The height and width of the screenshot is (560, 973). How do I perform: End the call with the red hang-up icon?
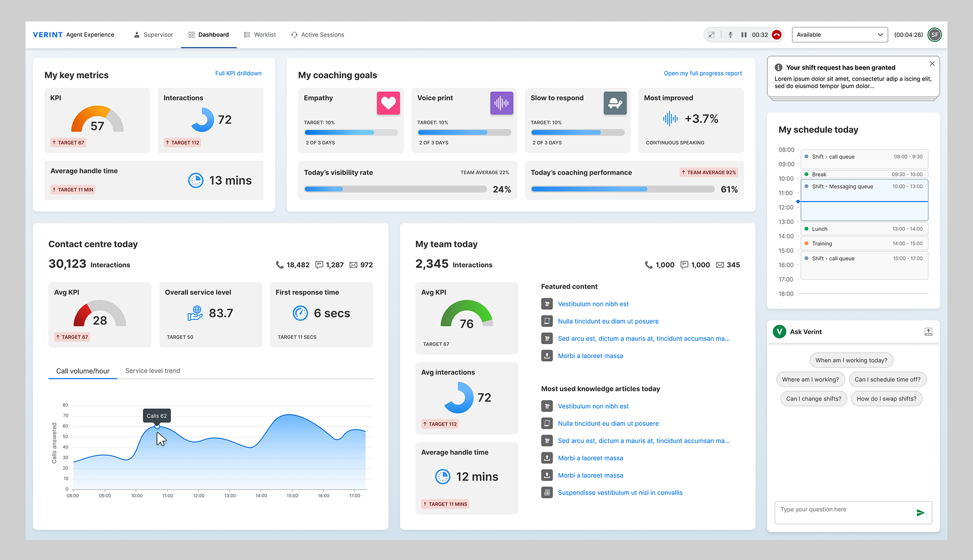pyautogui.click(x=776, y=35)
